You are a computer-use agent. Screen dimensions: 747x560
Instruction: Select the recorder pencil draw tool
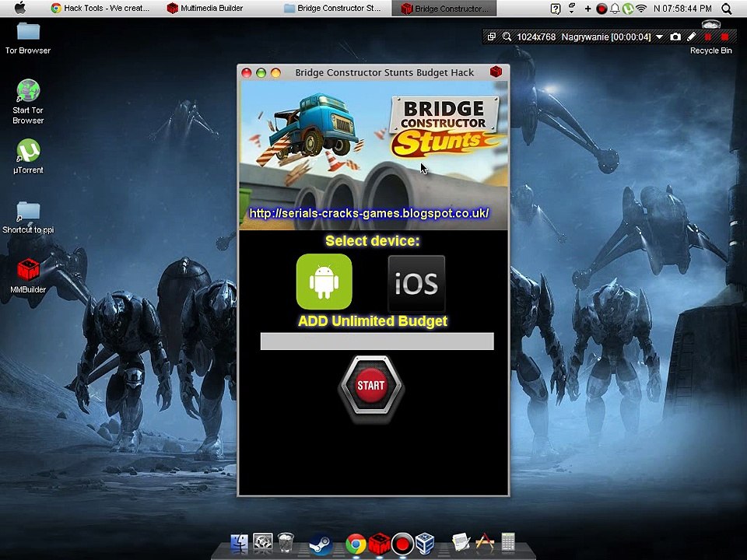692,37
